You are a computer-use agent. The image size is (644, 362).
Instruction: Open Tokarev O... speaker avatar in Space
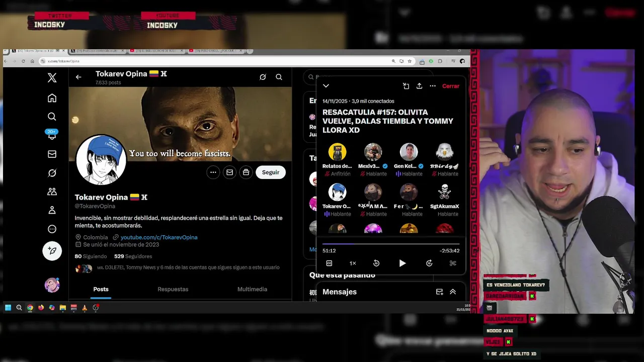point(337,192)
